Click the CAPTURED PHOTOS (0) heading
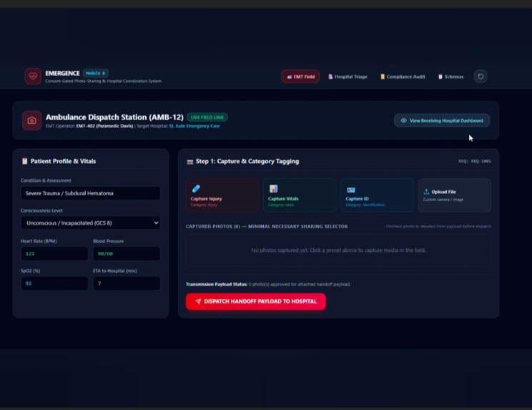 (x=267, y=226)
